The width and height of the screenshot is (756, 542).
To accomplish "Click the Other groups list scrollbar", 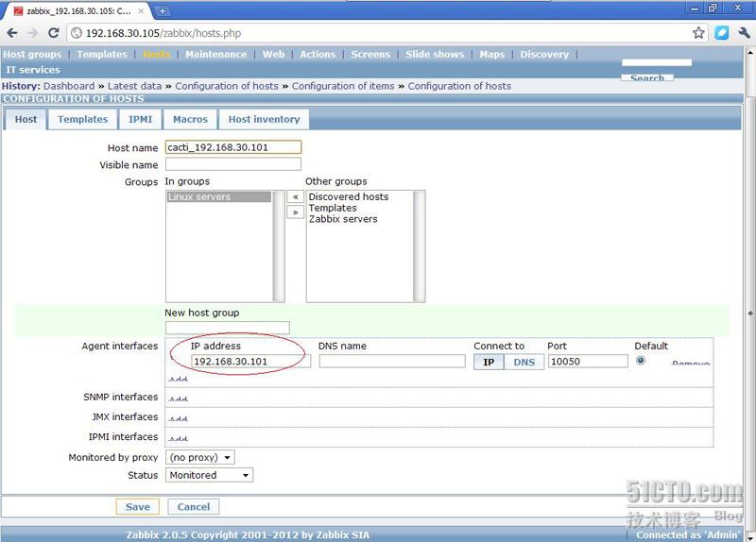I will [419, 246].
